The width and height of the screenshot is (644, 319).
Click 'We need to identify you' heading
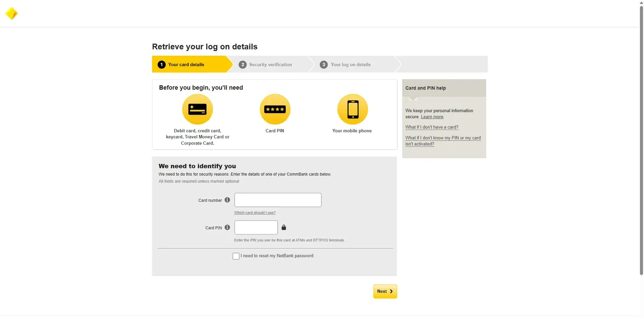(197, 166)
